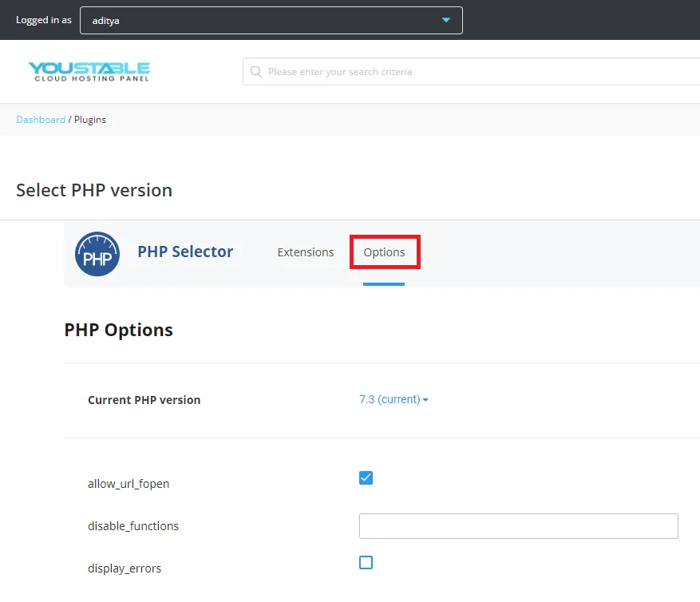Select the Options tab
The height and width of the screenshot is (602, 700).
click(384, 252)
